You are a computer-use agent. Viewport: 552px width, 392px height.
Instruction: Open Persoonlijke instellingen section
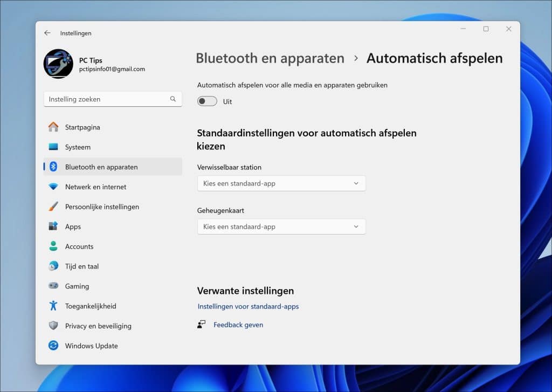[113, 207]
